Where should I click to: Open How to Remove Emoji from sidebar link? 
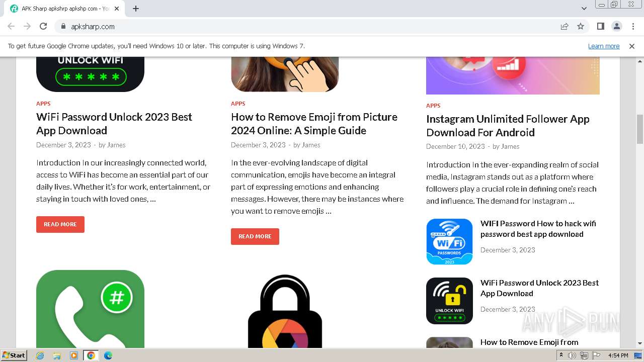pos(529,342)
